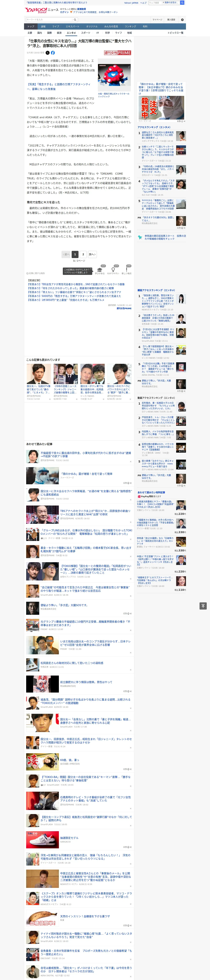
Task: Select the 科学 category tab
Action: pos(107,33)
